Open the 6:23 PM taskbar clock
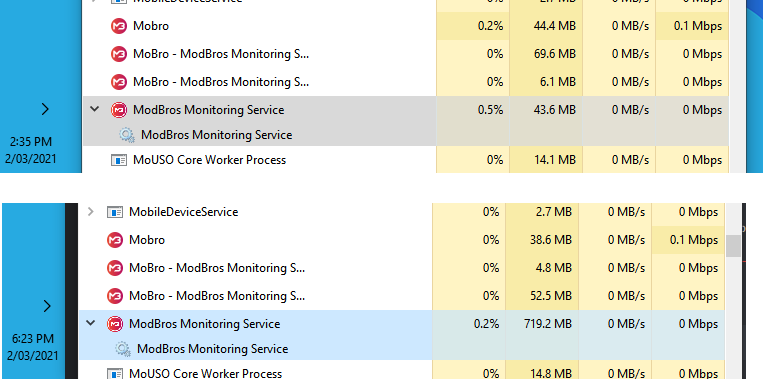 [31, 347]
